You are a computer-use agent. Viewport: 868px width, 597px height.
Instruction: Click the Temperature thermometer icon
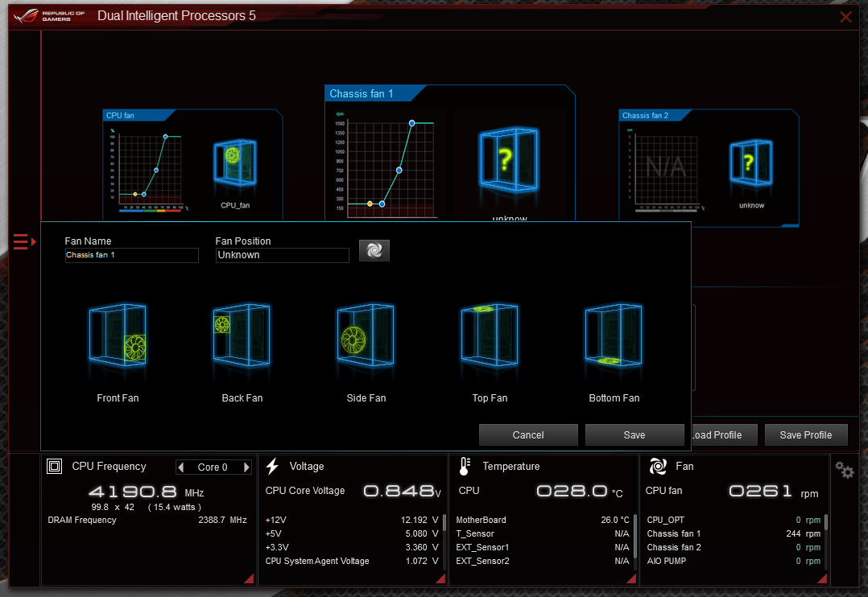point(465,467)
